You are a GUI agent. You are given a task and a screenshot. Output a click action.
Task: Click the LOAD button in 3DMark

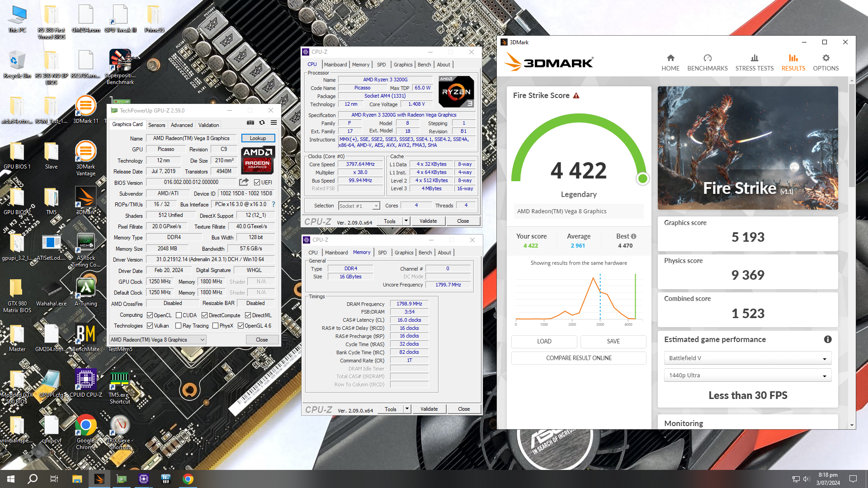(x=544, y=341)
